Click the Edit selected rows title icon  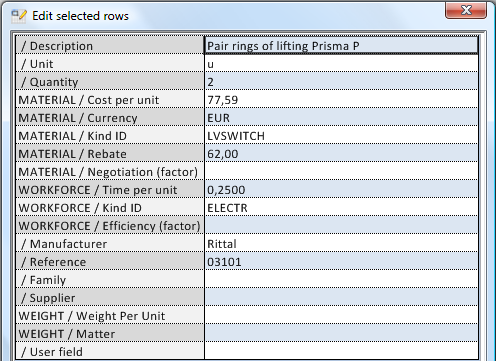pos(18,16)
